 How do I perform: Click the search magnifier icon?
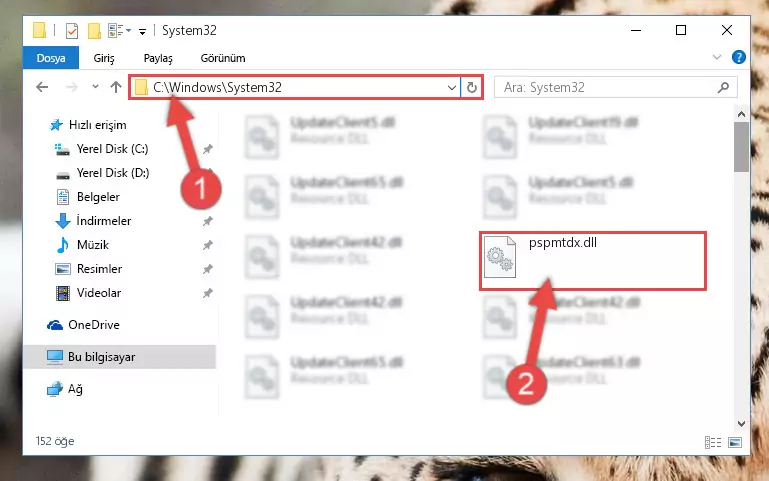723,87
